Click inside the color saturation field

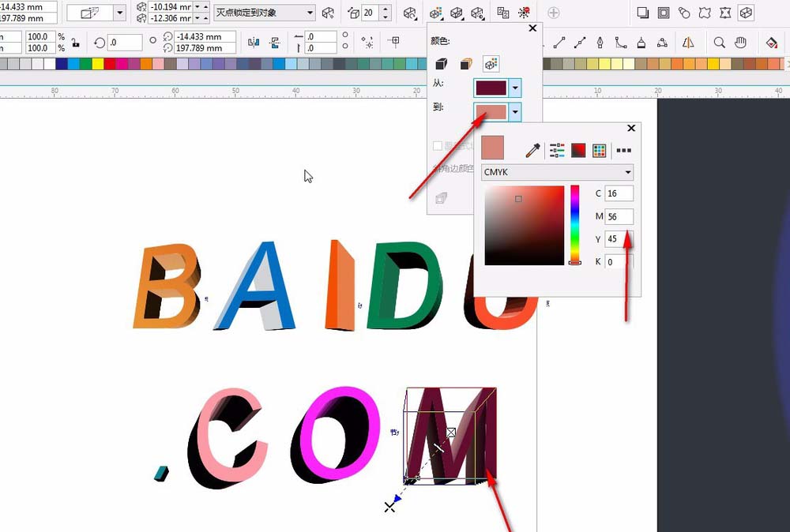525,225
